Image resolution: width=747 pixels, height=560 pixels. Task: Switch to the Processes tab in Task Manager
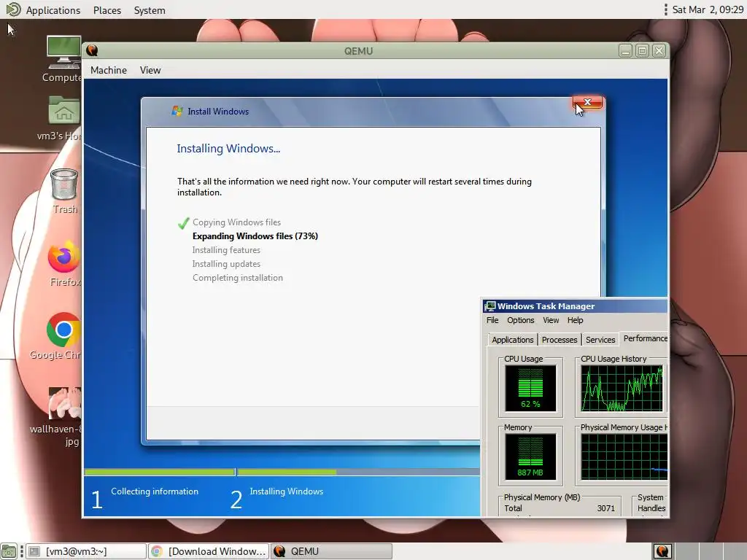tap(560, 340)
